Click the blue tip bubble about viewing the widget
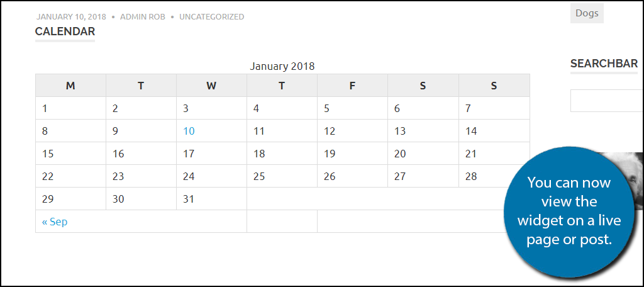 tap(569, 211)
